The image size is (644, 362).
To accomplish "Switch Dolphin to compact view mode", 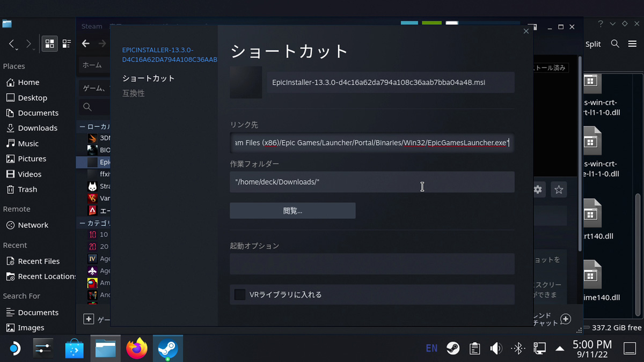I will pyautogui.click(x=67, y=44).
